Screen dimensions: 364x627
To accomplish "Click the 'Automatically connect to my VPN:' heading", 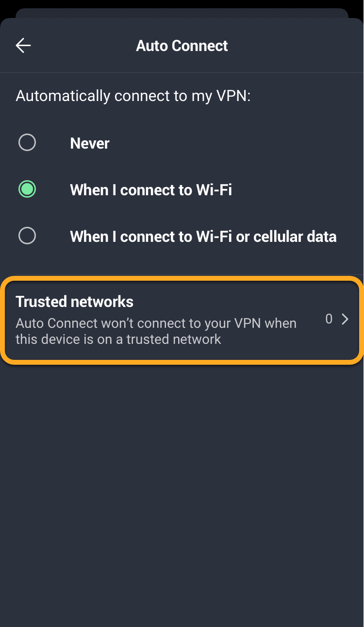I will (x=133, y=96).
